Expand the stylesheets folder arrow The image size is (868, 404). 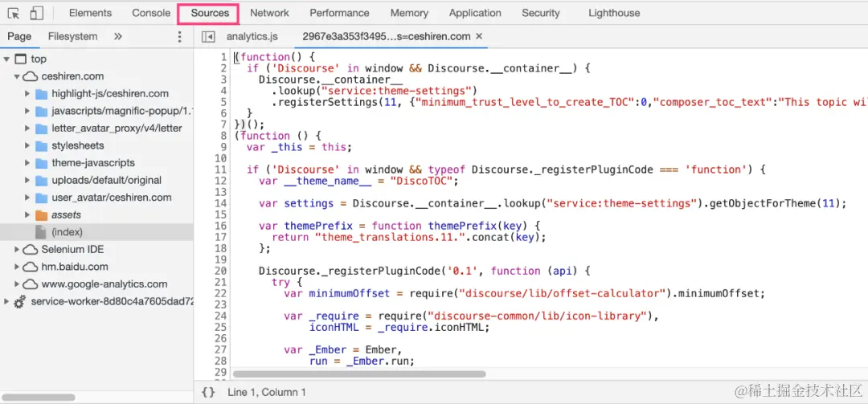(27, 145)
